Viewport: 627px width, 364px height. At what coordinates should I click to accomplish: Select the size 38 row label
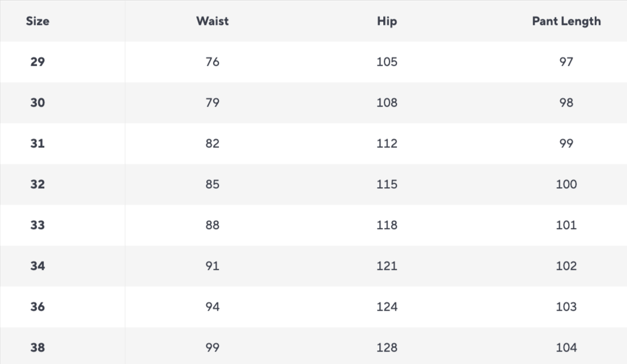(37, 348)
